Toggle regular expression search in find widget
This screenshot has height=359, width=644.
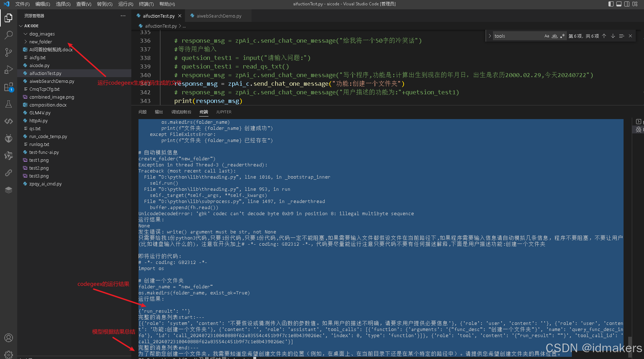click(x=563, y=36)
